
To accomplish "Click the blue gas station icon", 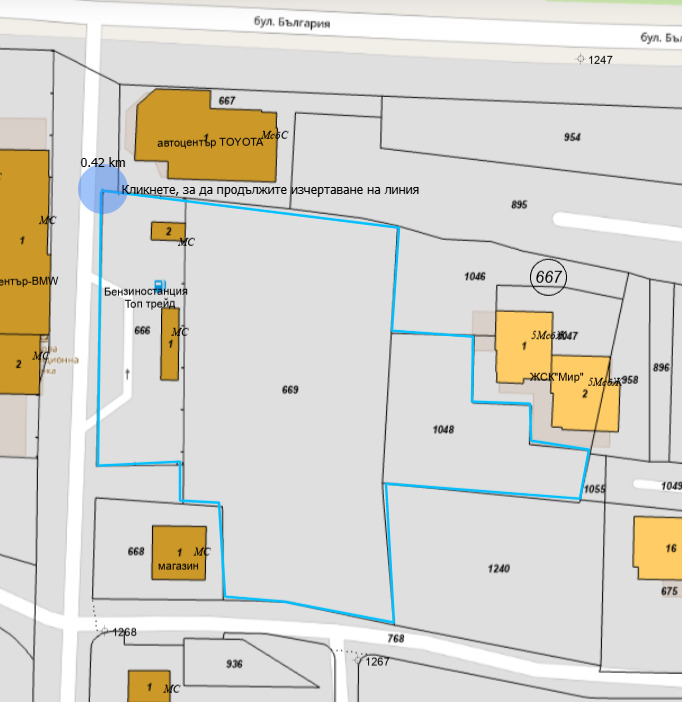I will [x=160, y=285].
